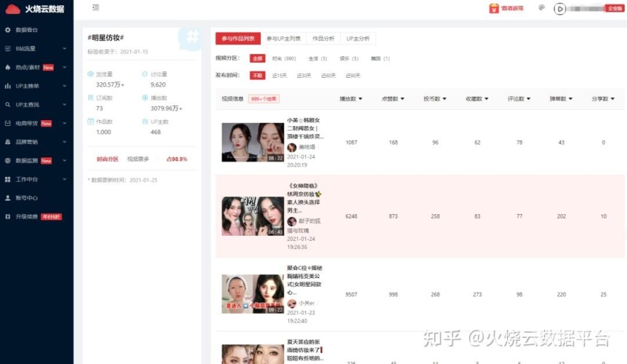Sort the table by 分享数 column arrow
The width and height of the screenshot is (627, 364).
click(x=612, y=99)
